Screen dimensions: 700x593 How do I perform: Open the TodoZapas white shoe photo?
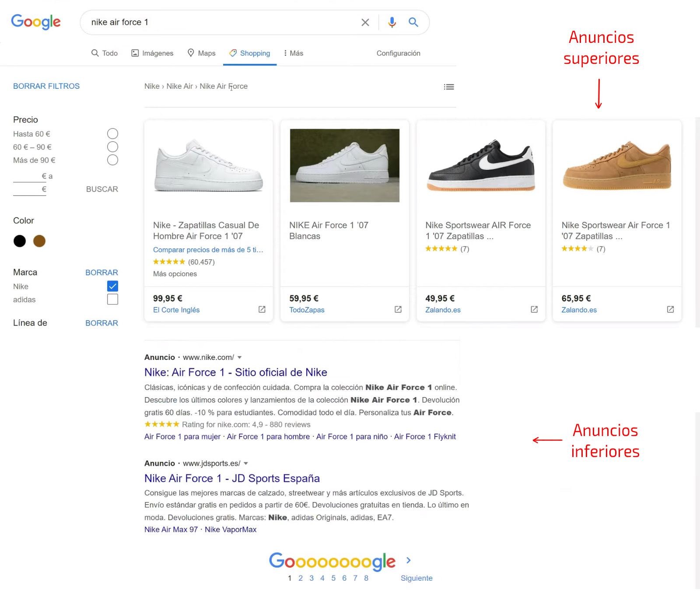tap(345, 165)
